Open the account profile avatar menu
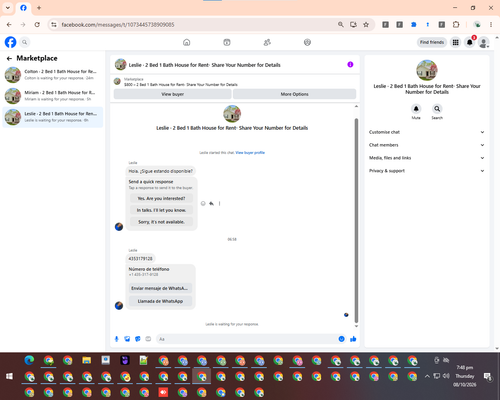 484,42
